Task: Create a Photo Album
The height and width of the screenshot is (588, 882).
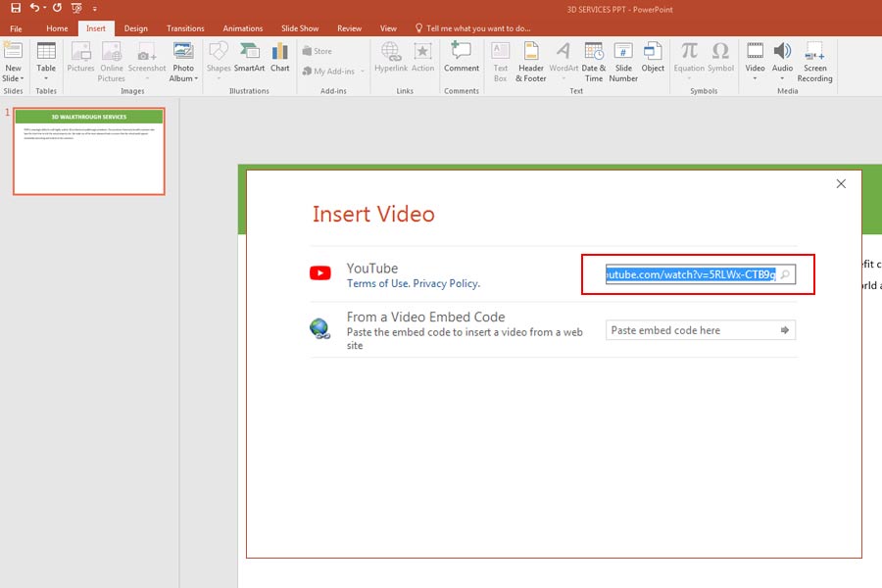Action: (183, 62)
